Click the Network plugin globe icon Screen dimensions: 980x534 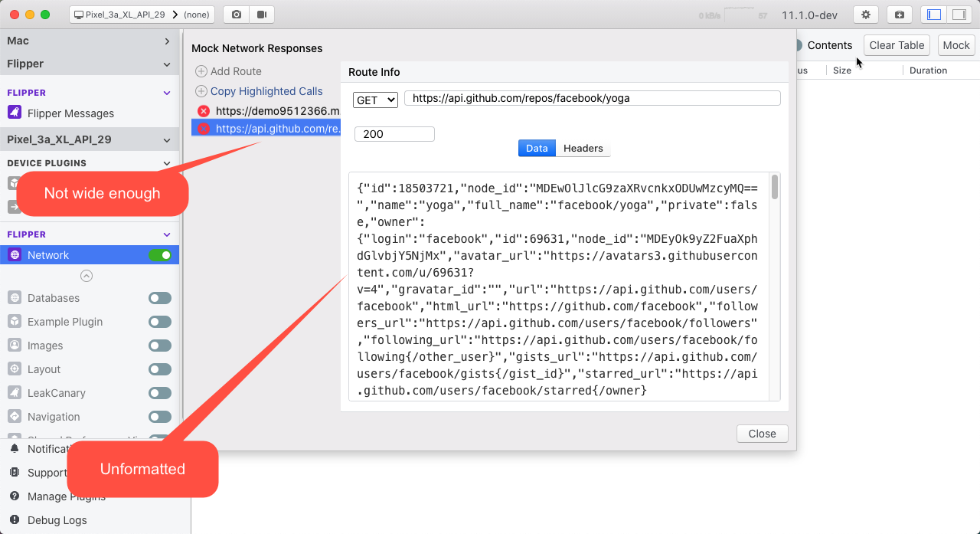click(15, 255)
